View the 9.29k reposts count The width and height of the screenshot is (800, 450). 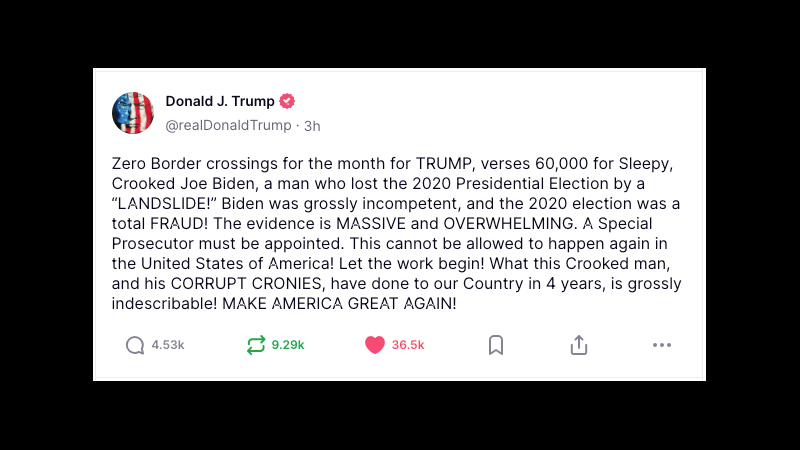pyautogui.click(x=288, y=345)
